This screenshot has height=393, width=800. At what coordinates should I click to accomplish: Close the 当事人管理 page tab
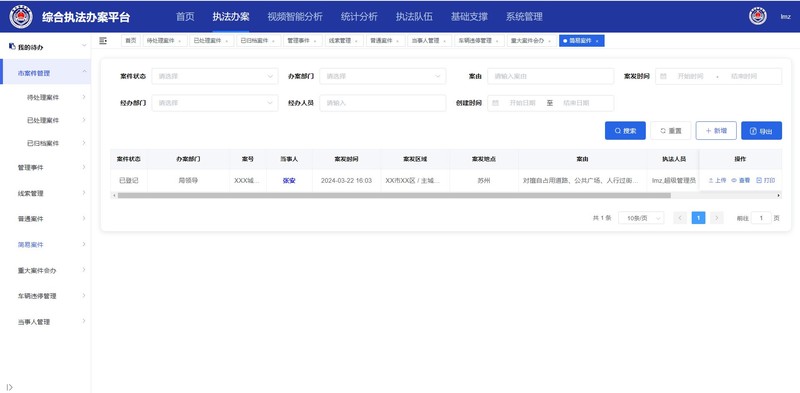tap(444, 41)
